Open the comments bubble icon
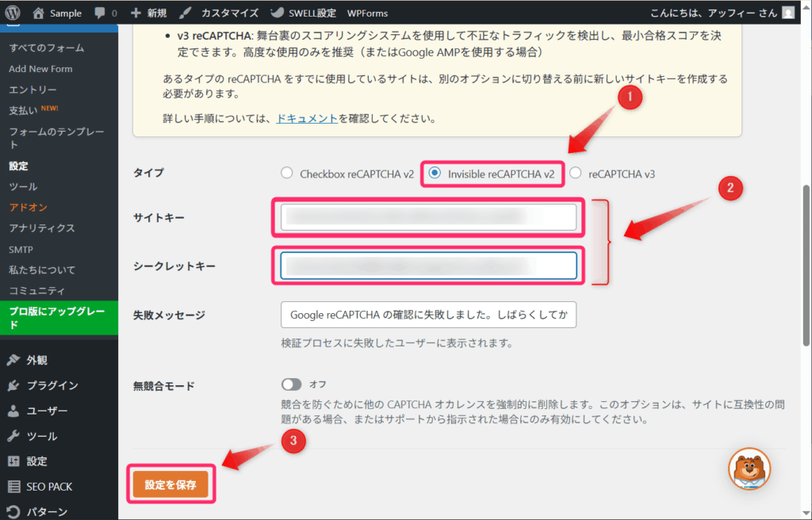The height and width of the screenshot is (520, 812). point(100,13)
